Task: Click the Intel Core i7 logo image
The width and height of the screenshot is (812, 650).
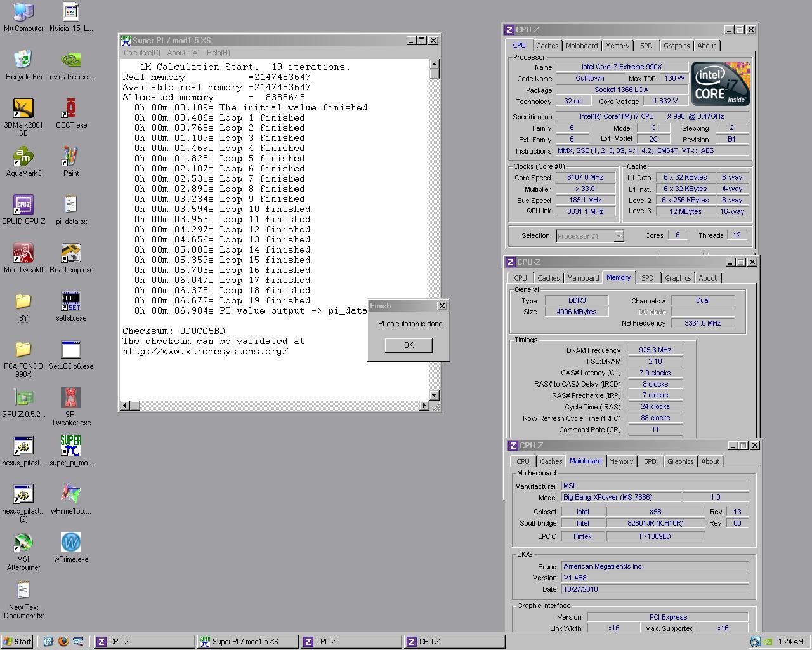Action: coord(721,83)
